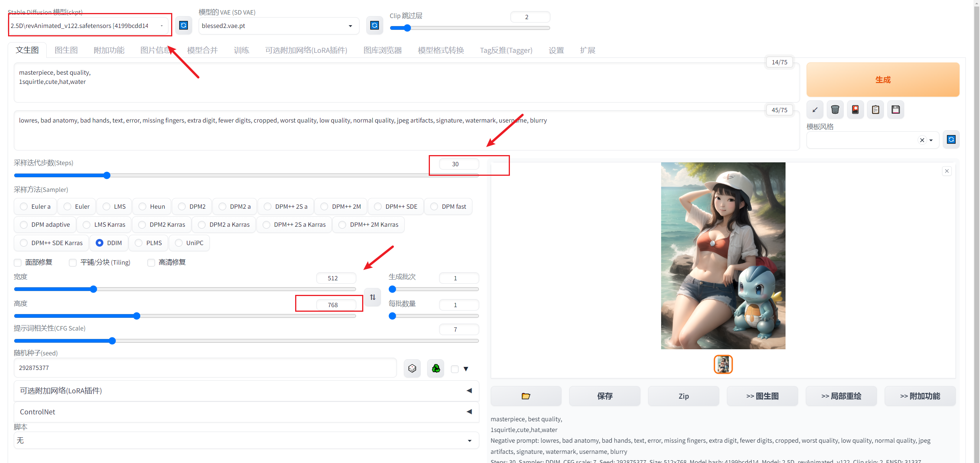
Task: Adjust the 宽度 width slider
Action: click(185, 289)
